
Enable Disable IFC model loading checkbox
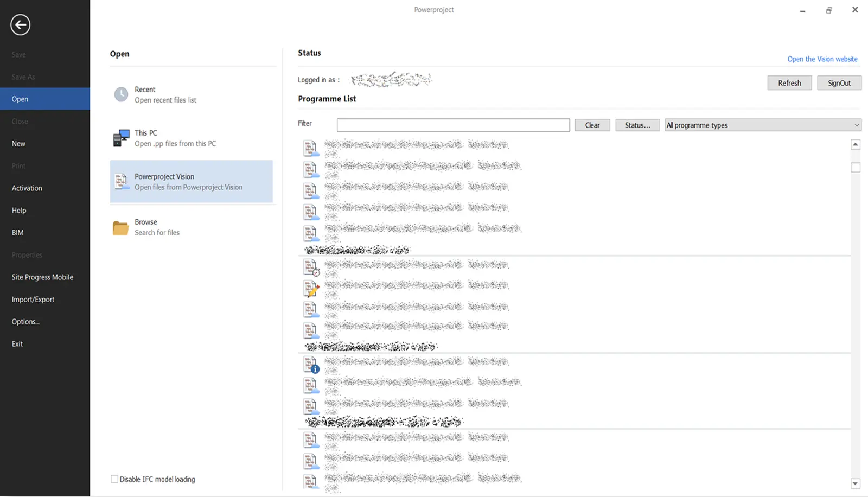tap(114, 479)
